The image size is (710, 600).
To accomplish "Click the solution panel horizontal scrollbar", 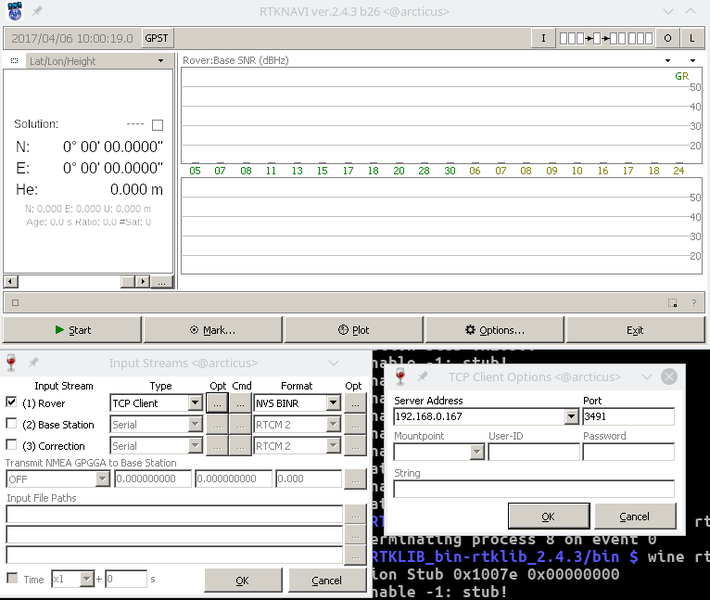I will coord(70,282).
